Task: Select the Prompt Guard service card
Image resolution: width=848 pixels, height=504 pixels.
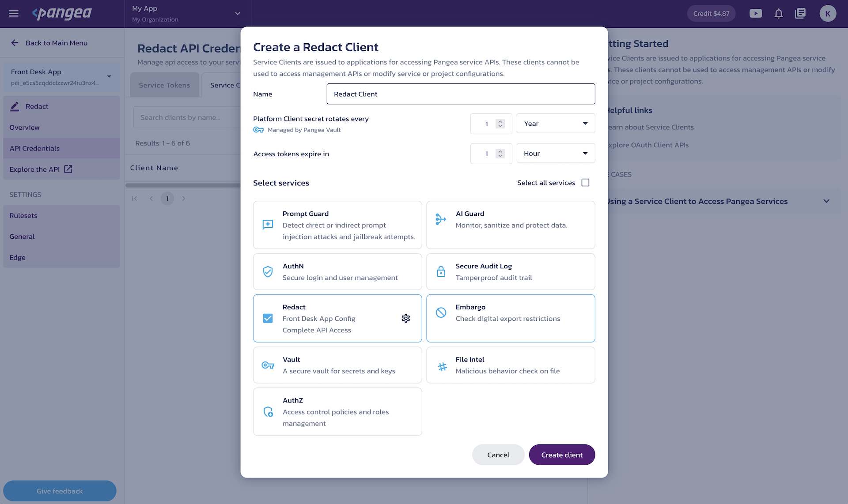Action: pyautogui.click(x=337, y=225)
